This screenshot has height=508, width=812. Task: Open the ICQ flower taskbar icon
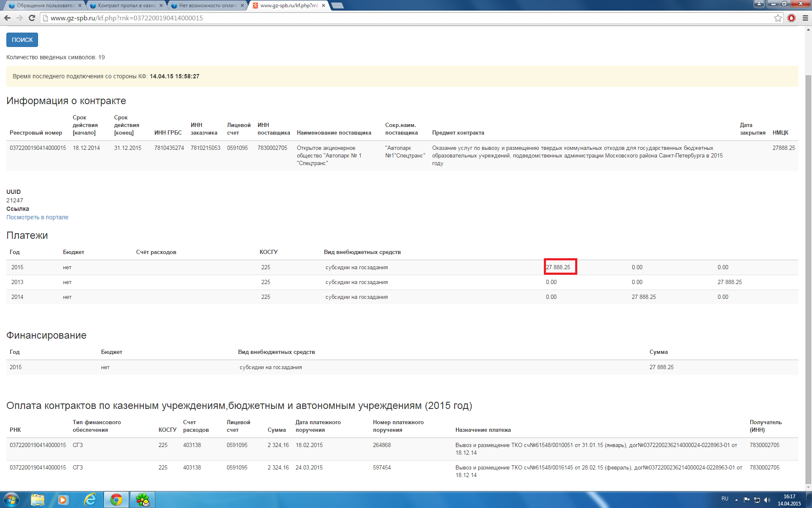point(143,500)
